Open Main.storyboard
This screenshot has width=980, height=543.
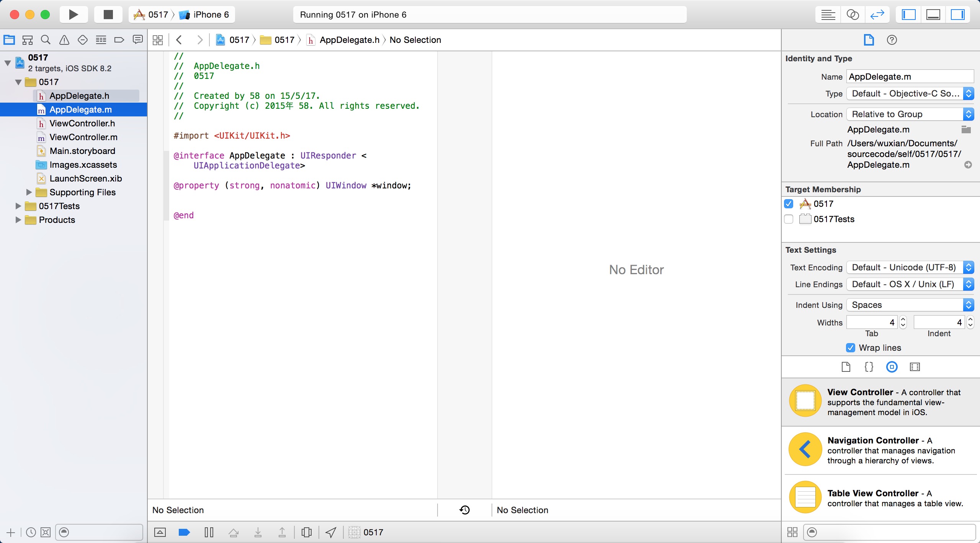pos(73,151)
